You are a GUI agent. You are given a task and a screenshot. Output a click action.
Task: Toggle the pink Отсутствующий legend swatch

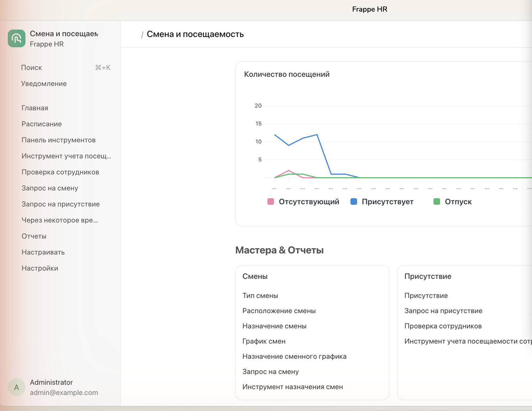click(x=271, y=202)
